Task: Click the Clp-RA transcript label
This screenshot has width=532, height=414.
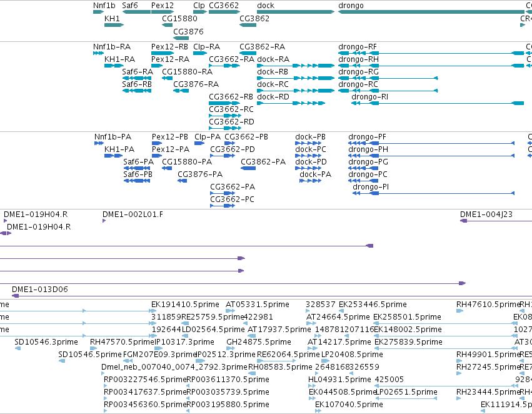Action: [207, 46]
